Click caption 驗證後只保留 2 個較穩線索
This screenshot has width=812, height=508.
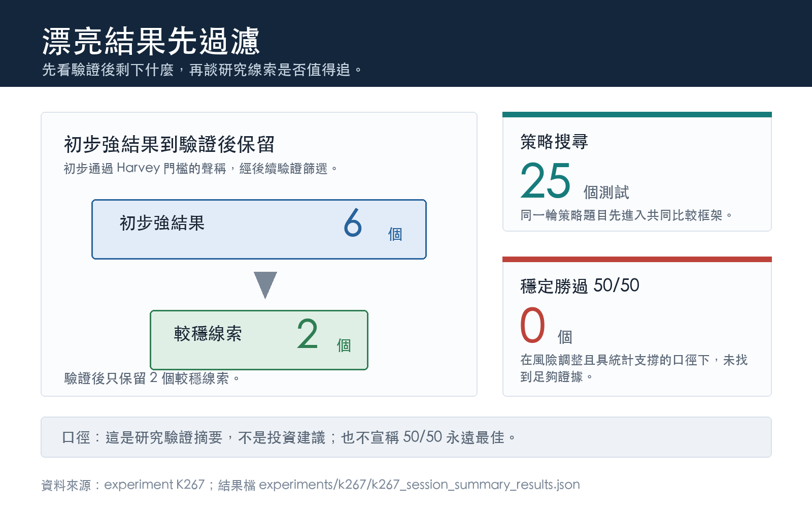coord(152,378)
